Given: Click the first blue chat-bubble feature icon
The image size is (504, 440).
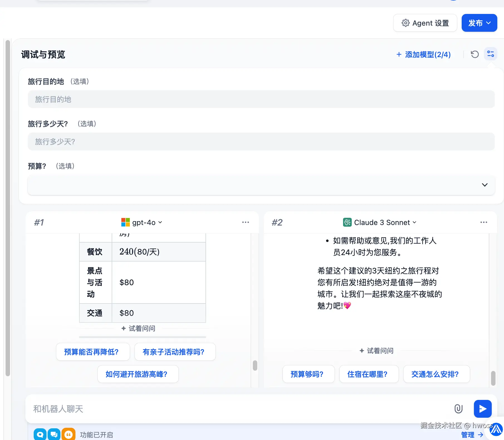Looking at the screenshot, I should 40,434.
